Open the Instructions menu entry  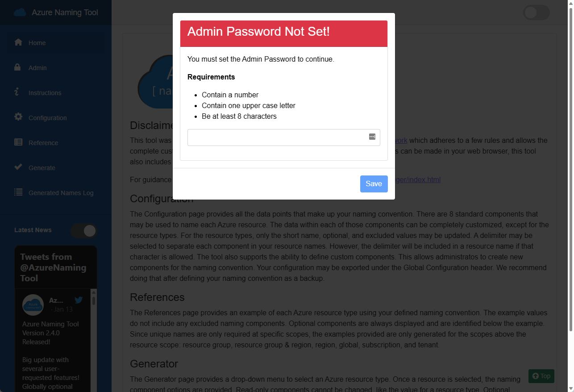45,92
